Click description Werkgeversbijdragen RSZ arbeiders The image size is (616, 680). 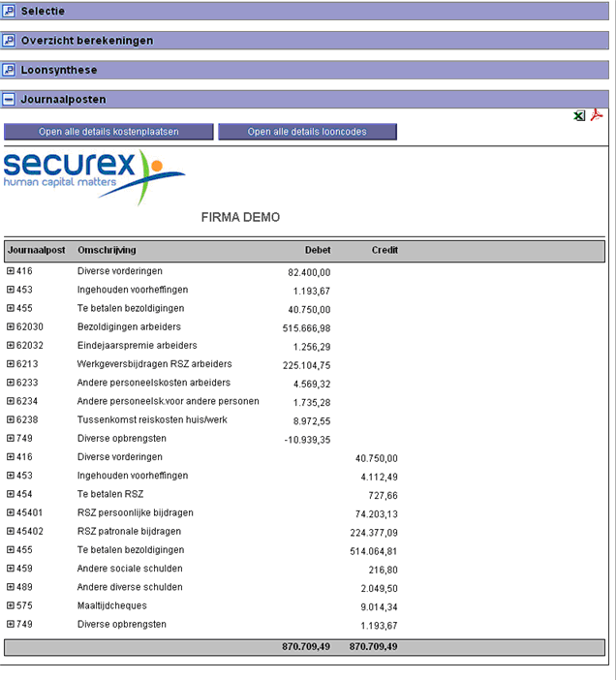[154, 364]
